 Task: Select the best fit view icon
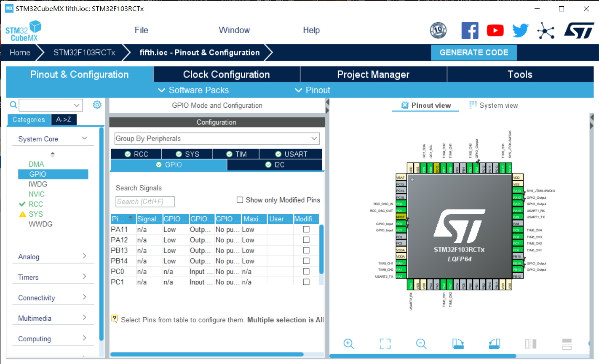pos(385,344)
